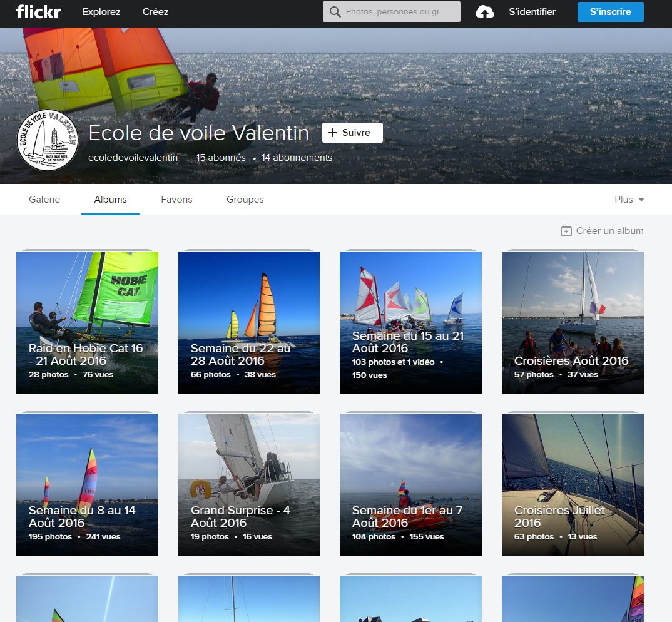The height and width of the screenshot is (622, 672).
Task: Click '103 photos et 1 vidéo' text
Action: point(393,362)
